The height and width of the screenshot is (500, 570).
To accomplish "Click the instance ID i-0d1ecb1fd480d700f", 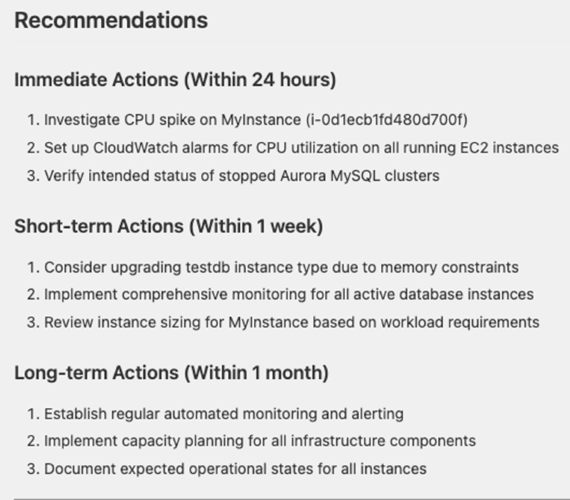I will click(387, 120).
